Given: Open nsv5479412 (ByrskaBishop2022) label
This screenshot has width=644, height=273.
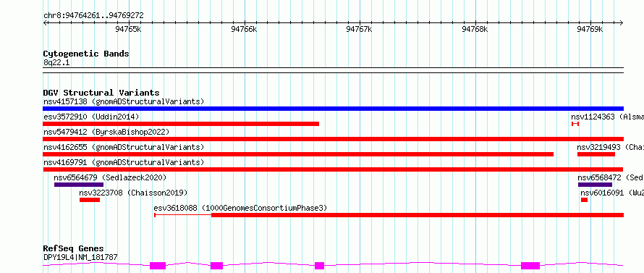Looking at the screenshot, I should [106, 132].
